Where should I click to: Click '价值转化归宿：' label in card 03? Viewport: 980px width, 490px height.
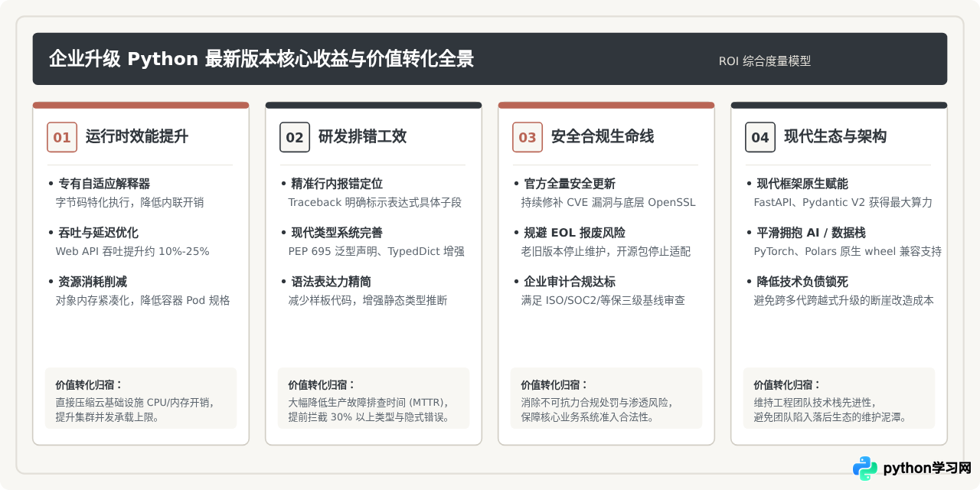pyautogui.click(x=555, y=385)
